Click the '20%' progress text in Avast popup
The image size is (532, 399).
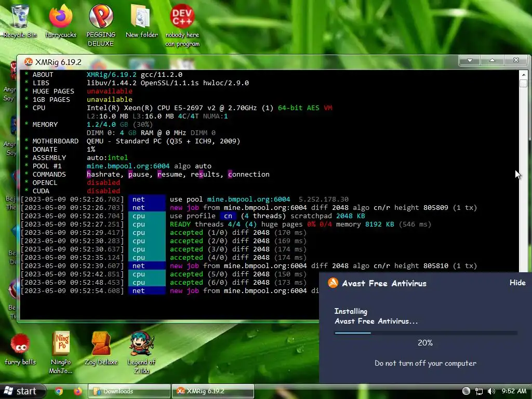(x=425, y=343)
